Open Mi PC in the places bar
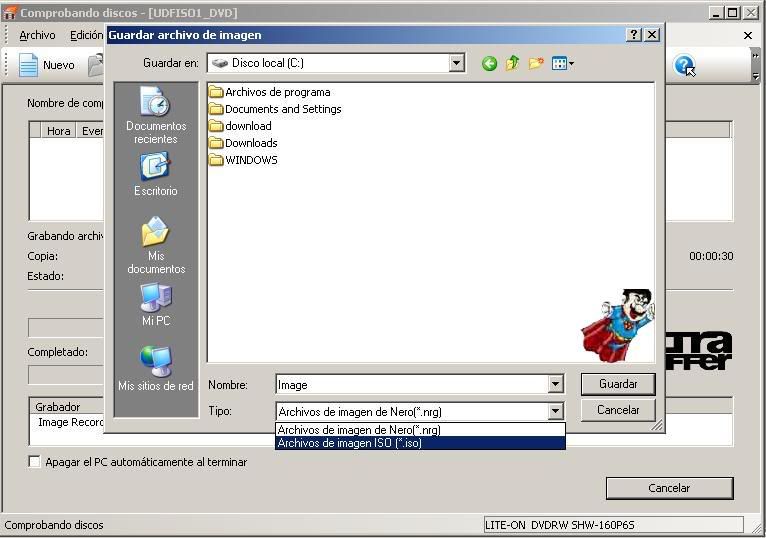The image size is (766, 538). tap(156, 304)
